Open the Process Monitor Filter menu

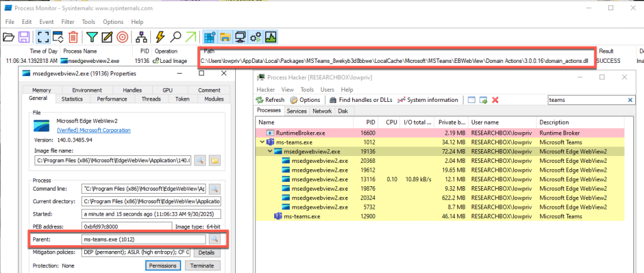pyautogui.click(x=68, y=22)
